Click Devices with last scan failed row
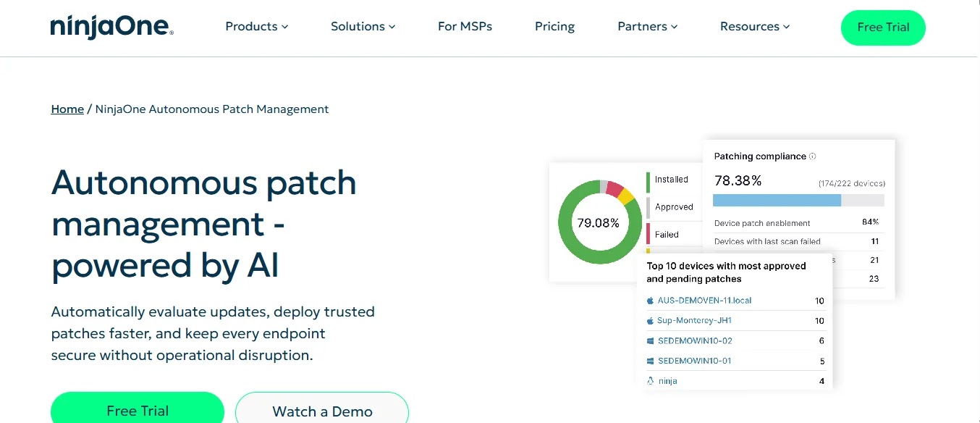980x423 pixels. click(797, 241)
